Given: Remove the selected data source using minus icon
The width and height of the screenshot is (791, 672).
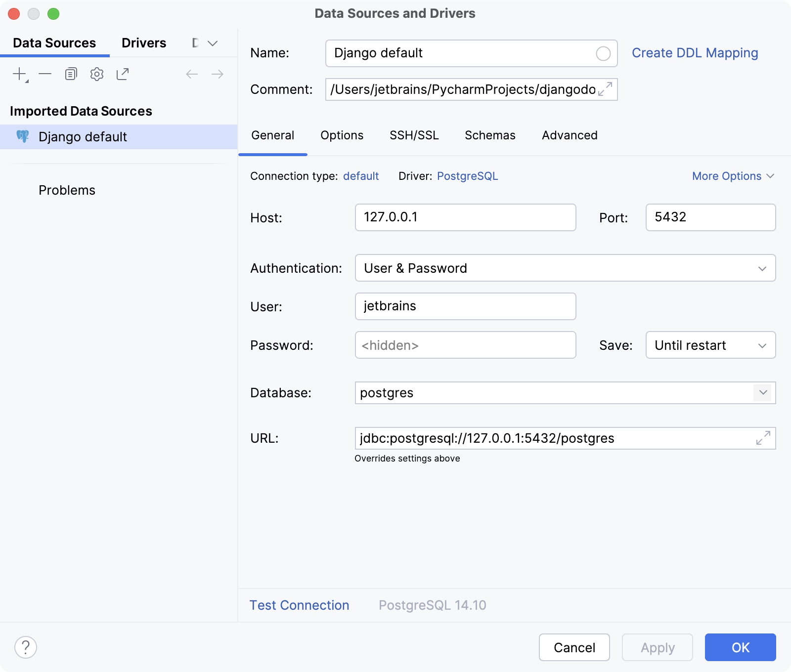Looking at the screenshot, I should click(x=45, y=74).
